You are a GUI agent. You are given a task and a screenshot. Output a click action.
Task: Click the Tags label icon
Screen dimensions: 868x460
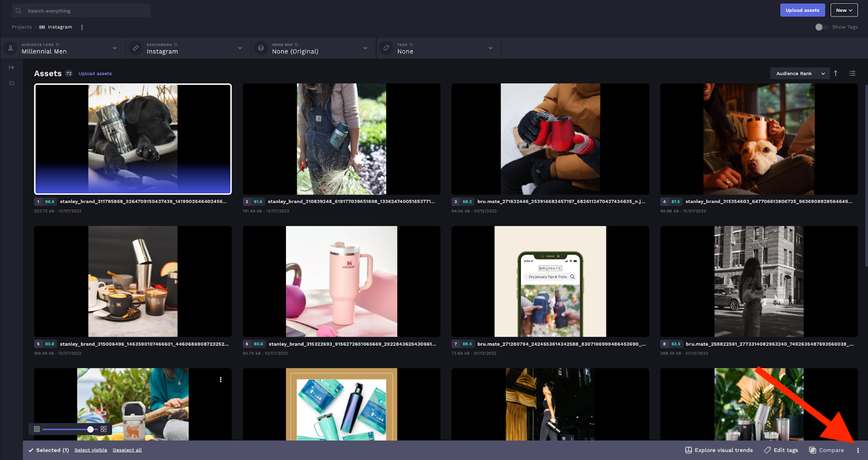[x=386, y=48]
